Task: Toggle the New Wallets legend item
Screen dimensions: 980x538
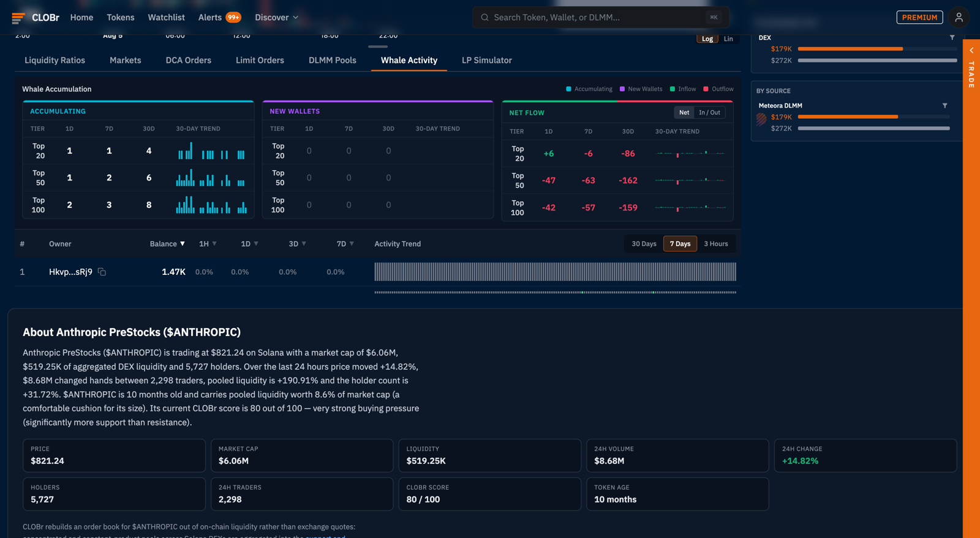Action: pos(641,89)
